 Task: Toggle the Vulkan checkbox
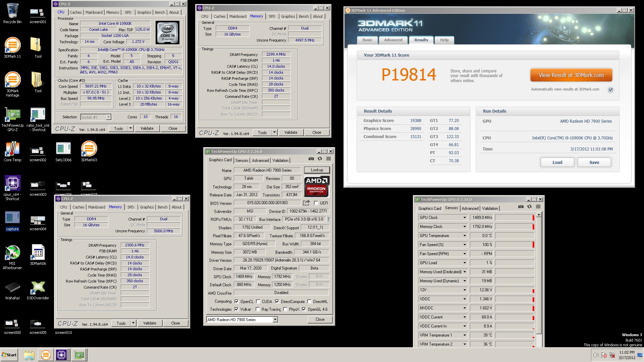(236, 309)
